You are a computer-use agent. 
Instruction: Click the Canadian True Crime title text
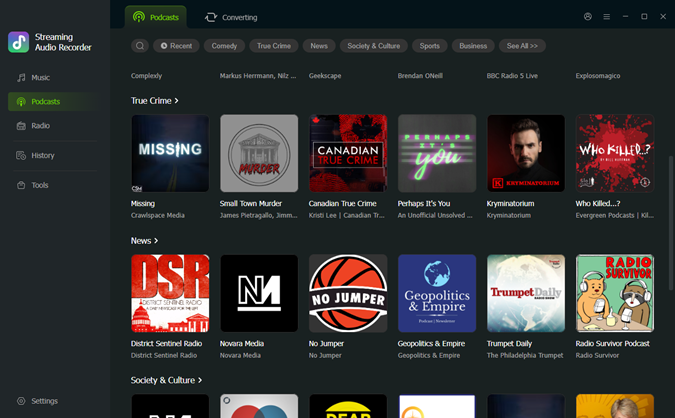[x=343, y=204]
